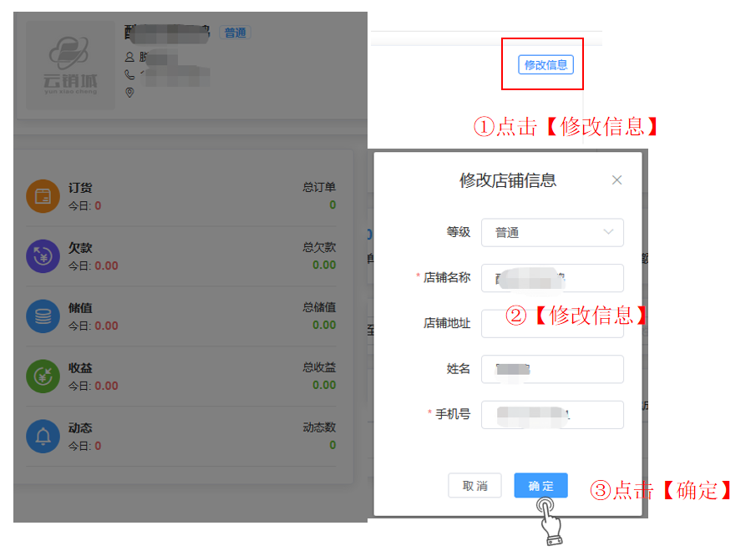Click the 修改店铺信息 dialog title

point(508,180)
